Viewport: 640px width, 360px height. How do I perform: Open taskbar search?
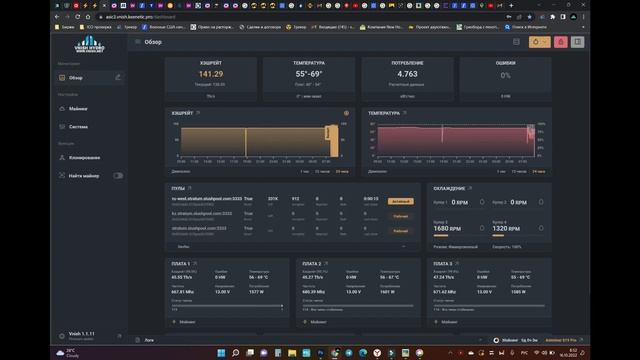pyautogui.click(x=236, y=353)
